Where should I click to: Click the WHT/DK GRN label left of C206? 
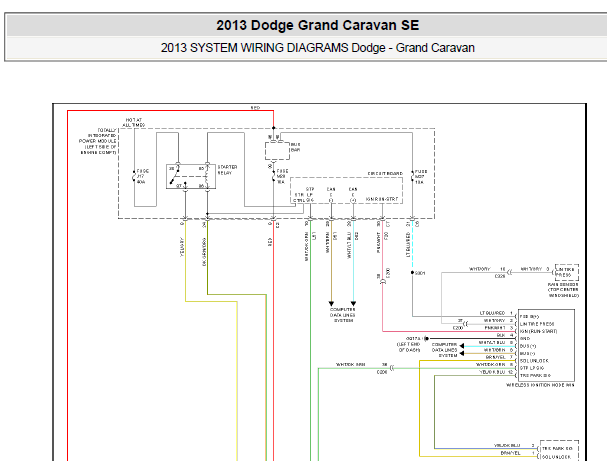tap(350, 365)
